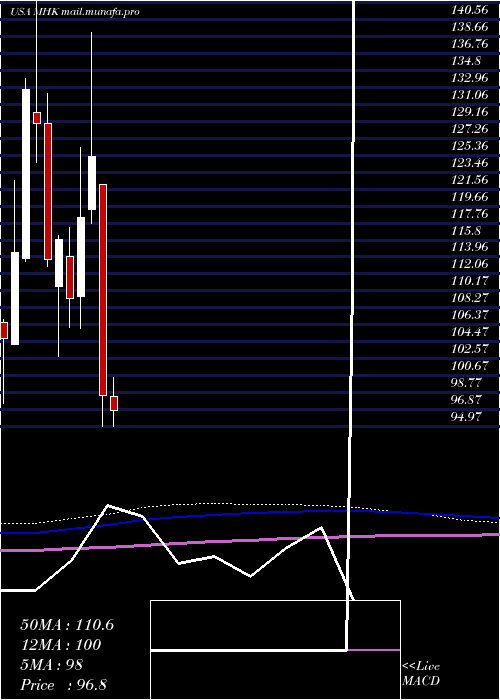Select the 113.96 price axis label

click(469, 247)
